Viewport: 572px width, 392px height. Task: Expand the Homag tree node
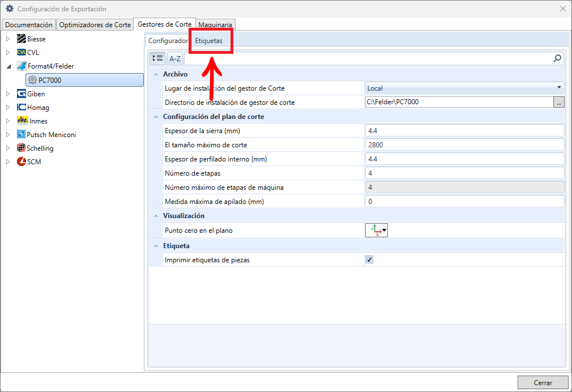pos(8,107)
